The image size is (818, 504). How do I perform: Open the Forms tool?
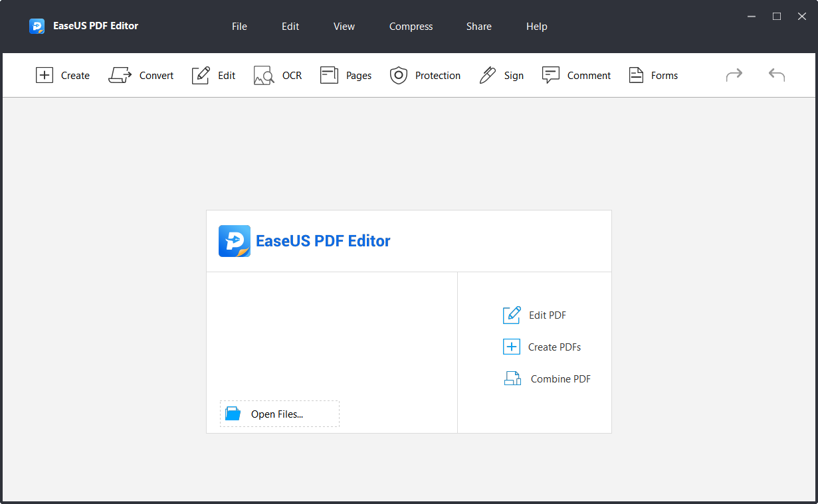tap(653, 75)
